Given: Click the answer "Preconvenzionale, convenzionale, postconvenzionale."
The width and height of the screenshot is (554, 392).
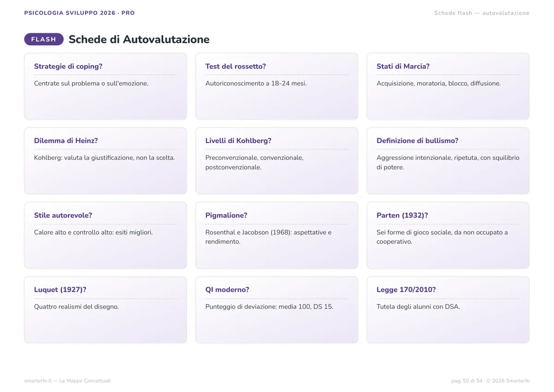Looking at the screenshot, I should pyautogui.click(x=254, y=163).
